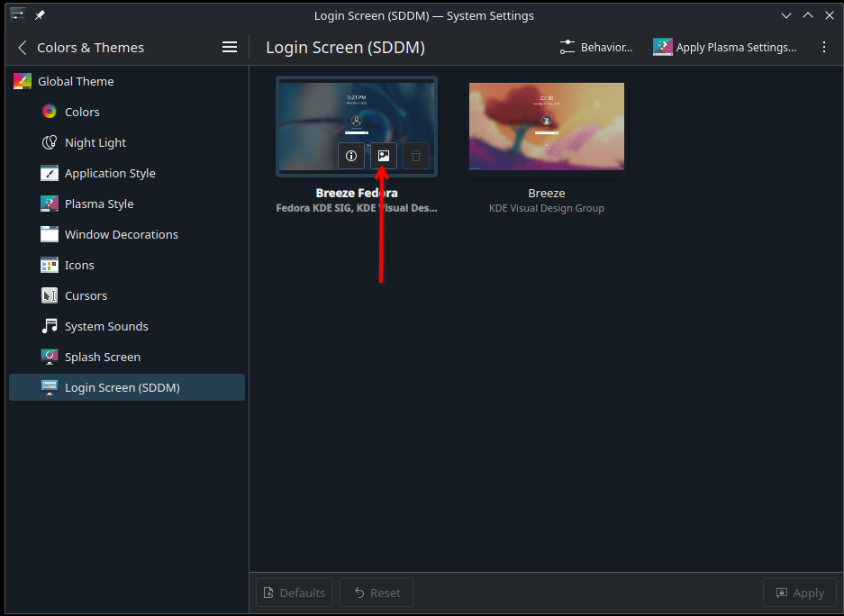Screen dimensions: 844x616
Task: Click the Icons category icon
Action: pos(50,266)
